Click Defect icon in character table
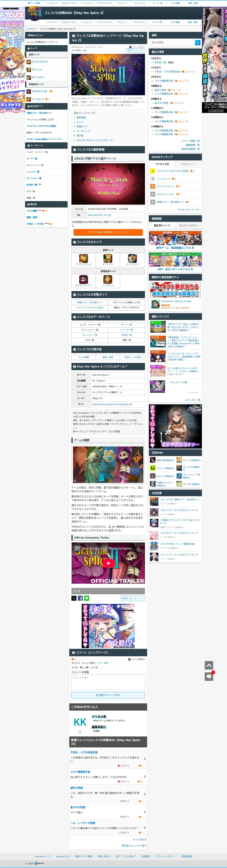 132,258
